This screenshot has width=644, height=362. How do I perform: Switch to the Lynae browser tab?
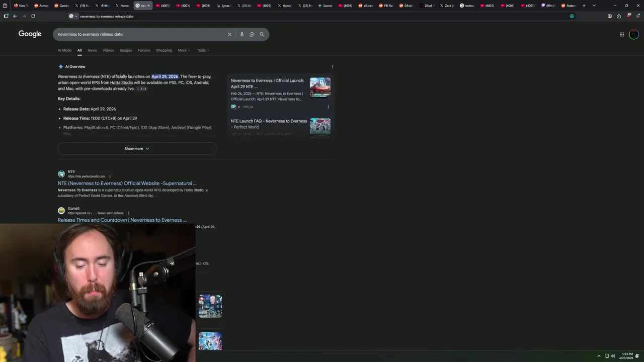[224, 6]
